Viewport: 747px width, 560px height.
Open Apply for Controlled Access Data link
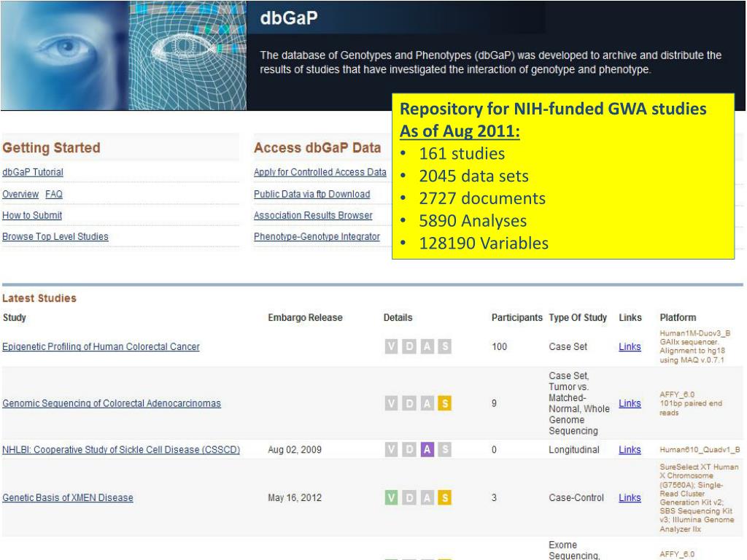(x=320, y=172)
